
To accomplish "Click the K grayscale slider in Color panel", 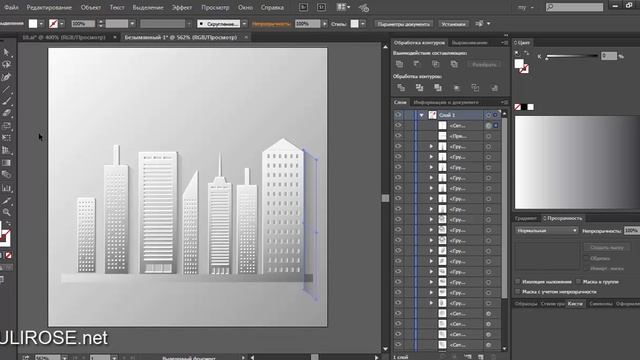I will pyautogui.click(x=571, y=56).
